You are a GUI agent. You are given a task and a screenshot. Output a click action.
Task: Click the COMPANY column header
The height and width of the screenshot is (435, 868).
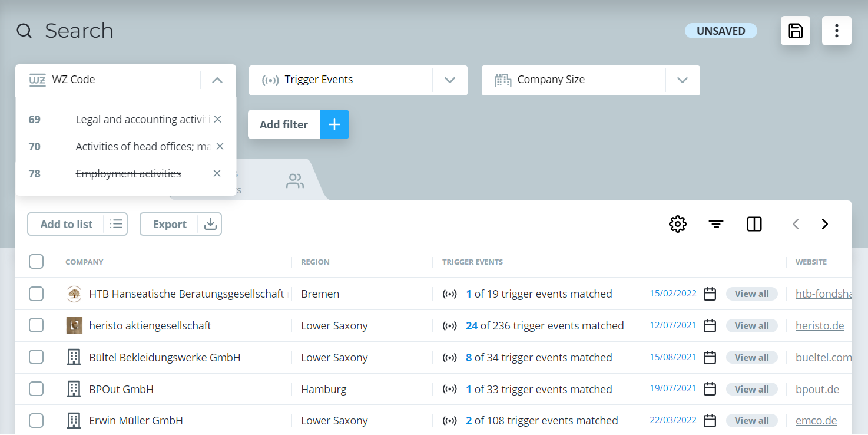[84, 262]
